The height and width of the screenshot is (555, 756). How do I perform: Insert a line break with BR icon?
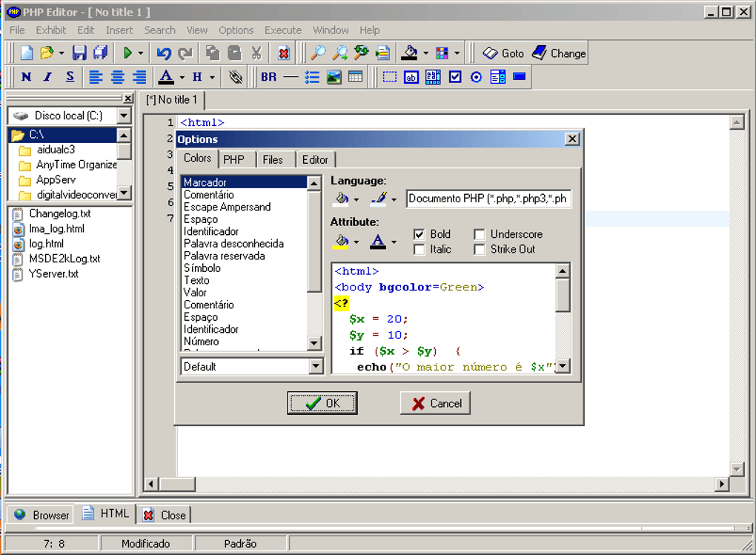click(x=268, y=76)
